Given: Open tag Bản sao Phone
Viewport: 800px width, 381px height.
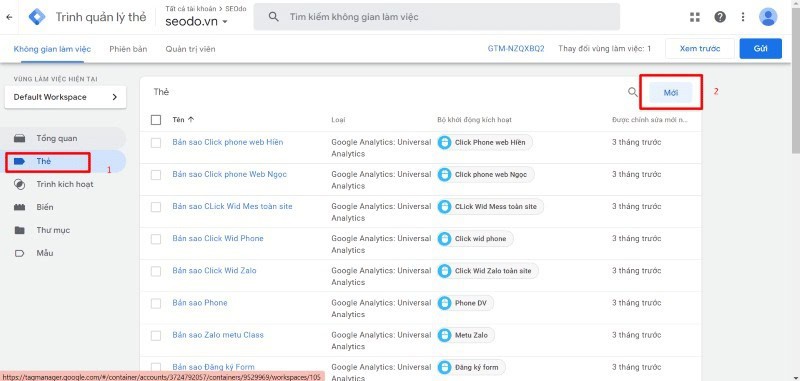Looking at the screenshot, I should click(200, 302).
